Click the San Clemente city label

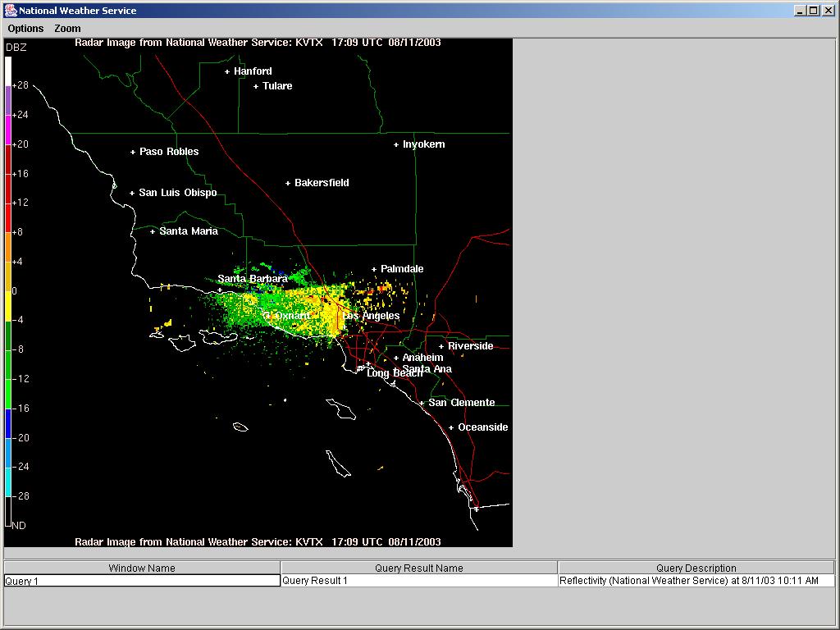click(x=461, y=402)
